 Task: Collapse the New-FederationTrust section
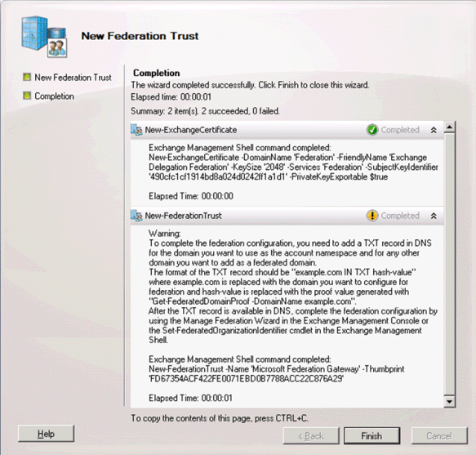[x=434, y=216]
